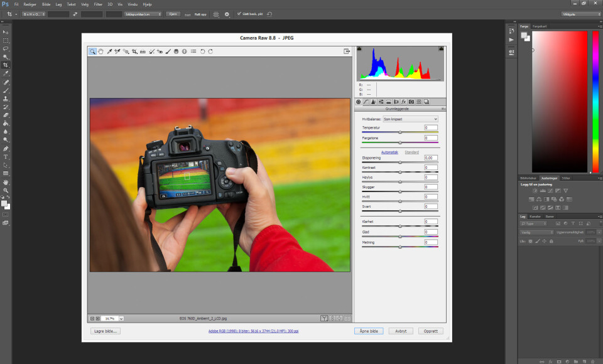This screenshot has width=603, height=364.
Task: Toggle type layer filter in Lag panel
Action: (x=573, y=223)
